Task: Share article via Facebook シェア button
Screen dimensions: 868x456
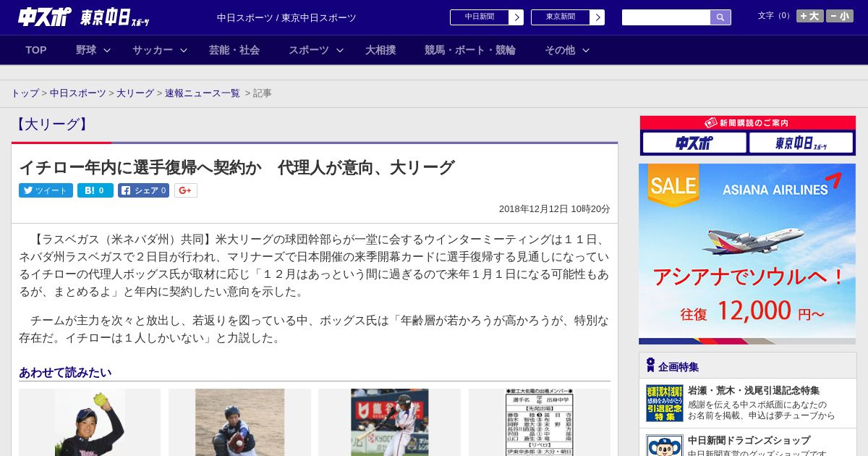Action: coord(143,190)
